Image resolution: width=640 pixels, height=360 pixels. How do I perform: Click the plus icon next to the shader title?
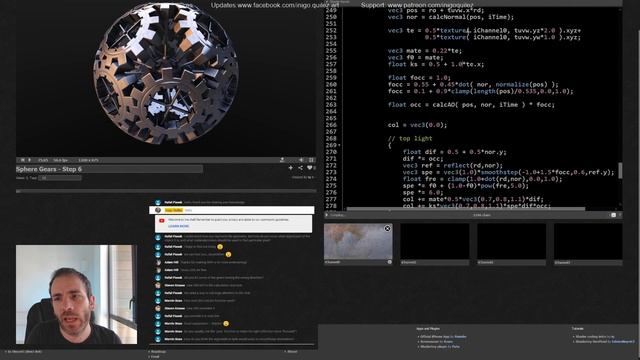point(291,168)
